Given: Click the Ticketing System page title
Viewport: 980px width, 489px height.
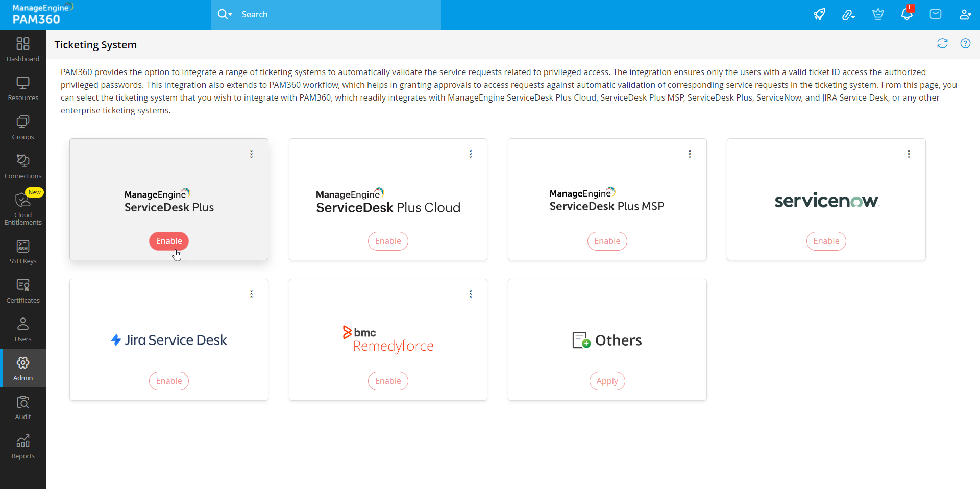Looking at the screenshot, I should coord(95,45).
